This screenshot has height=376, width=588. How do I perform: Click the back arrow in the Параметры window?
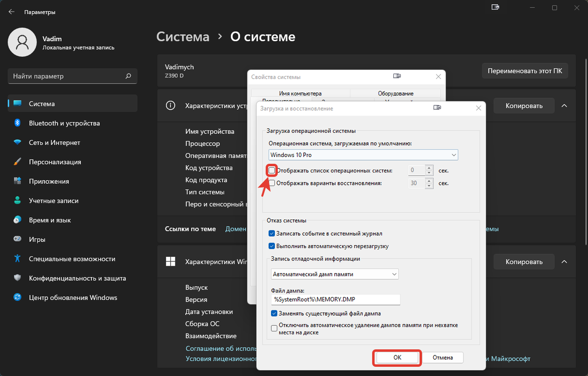coord(11,12)
